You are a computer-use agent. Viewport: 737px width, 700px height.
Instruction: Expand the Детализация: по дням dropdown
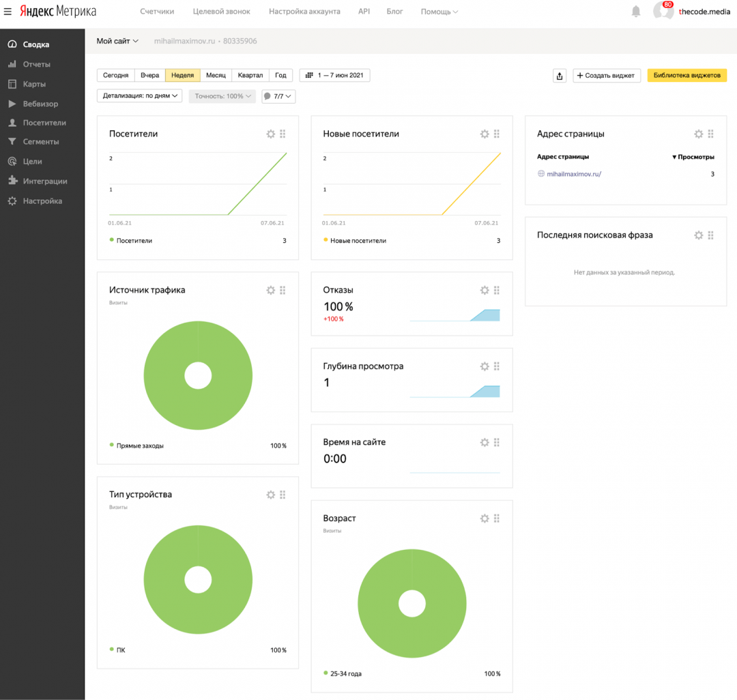[x=140, y=96]
